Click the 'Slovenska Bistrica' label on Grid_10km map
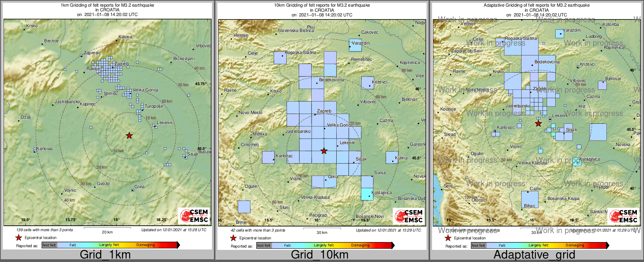644x262 pixels. click(x=296, y=30)
